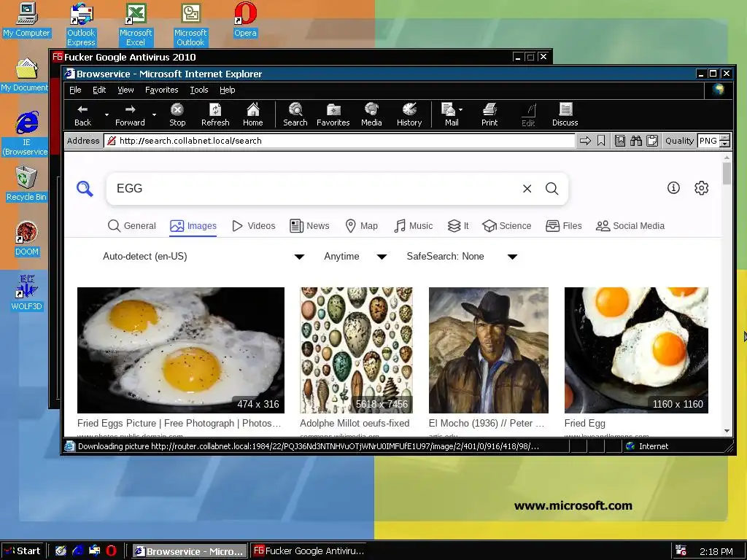Open the Media toolbar button

(x=371, y=114)
